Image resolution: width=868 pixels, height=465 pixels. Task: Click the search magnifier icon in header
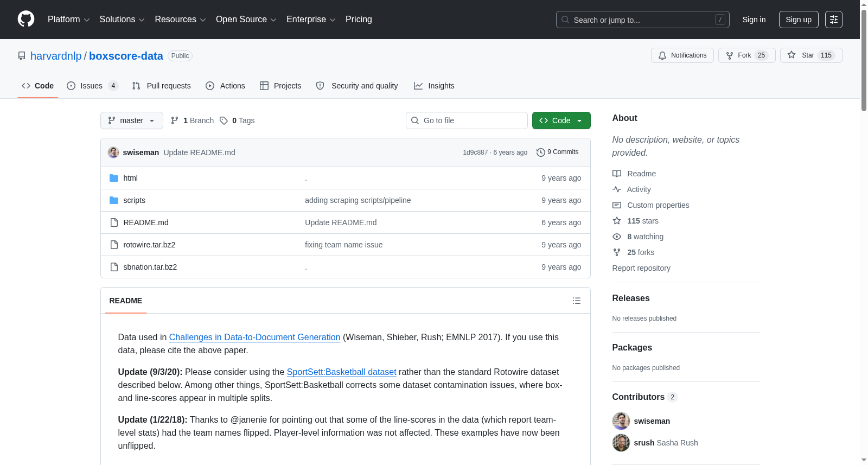(565, 20)
